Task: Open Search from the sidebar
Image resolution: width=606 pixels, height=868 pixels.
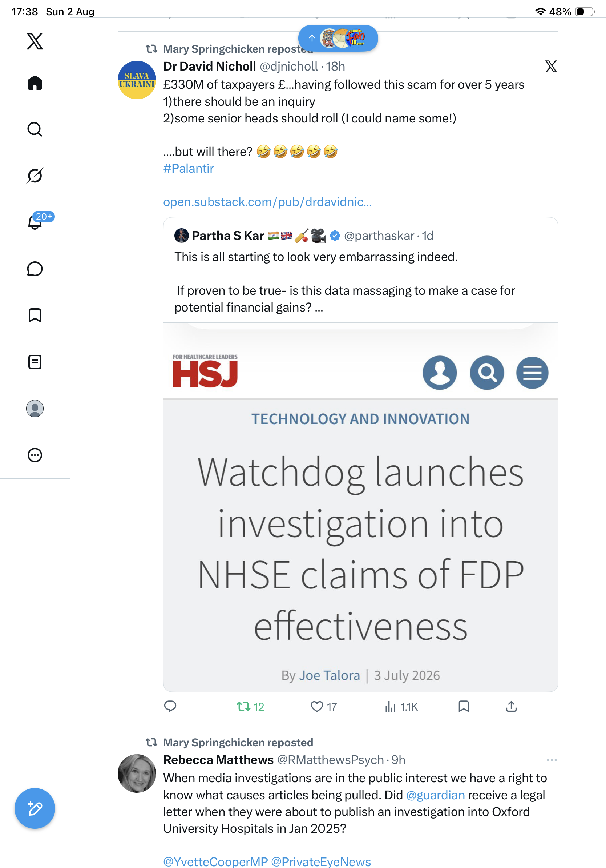Action: (35, 129)
